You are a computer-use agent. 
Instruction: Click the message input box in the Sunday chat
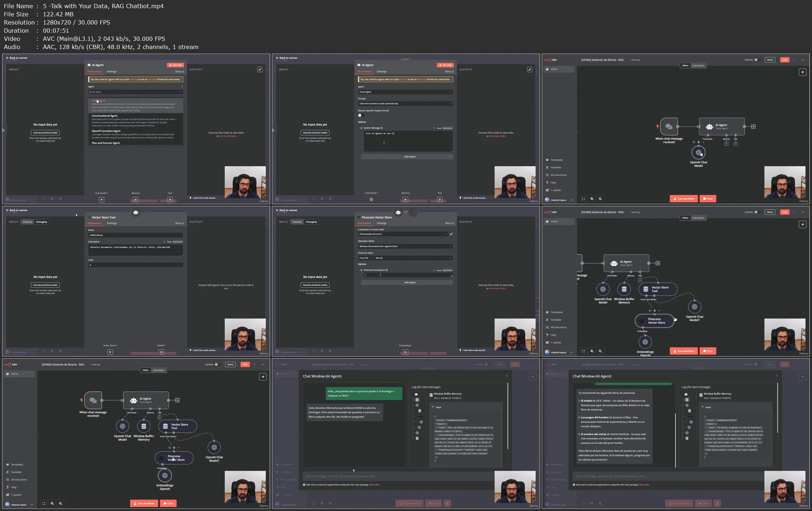point(398,476)
